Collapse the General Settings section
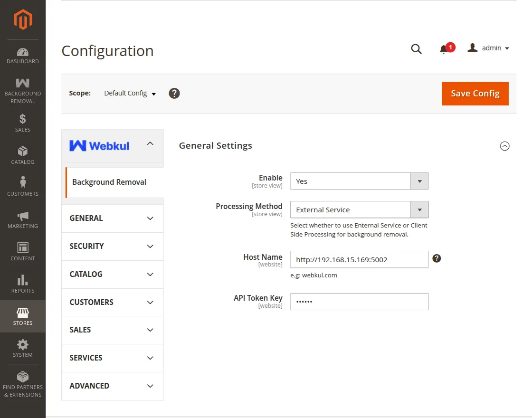This screenshot has height=418, width=532. click(504, 146)
